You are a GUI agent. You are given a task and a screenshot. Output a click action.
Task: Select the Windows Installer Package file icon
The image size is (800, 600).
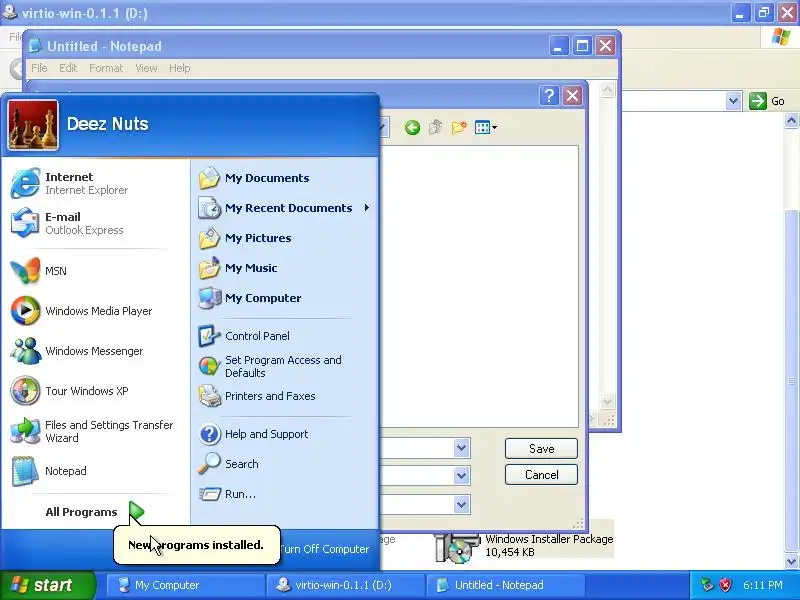click(x=458, y=548)
